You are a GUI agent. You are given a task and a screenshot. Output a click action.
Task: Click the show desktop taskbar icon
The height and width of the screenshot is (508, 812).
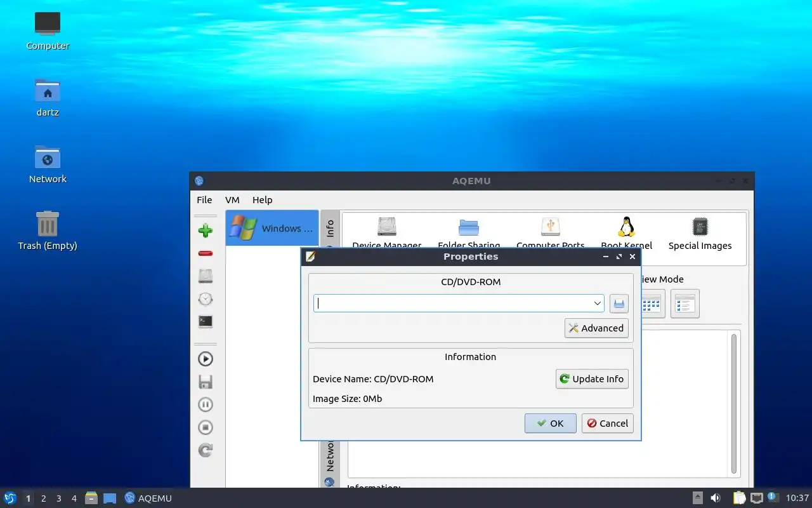(110, 498)
